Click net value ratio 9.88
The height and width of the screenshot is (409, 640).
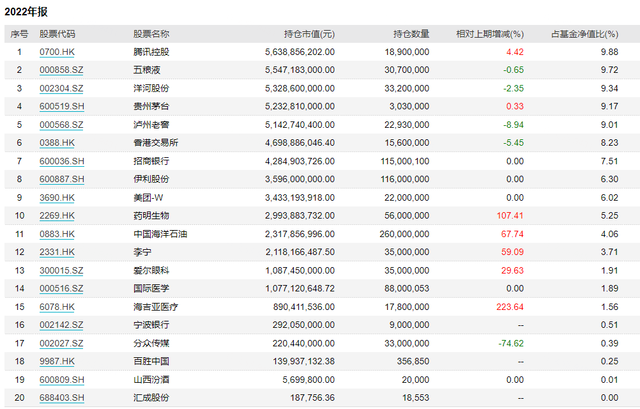609,52
